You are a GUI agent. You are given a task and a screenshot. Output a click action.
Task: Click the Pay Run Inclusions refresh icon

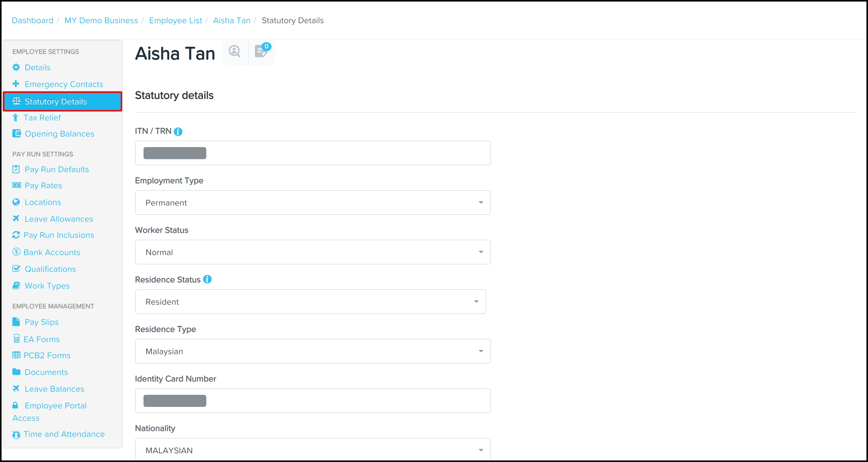coord(16,235)
